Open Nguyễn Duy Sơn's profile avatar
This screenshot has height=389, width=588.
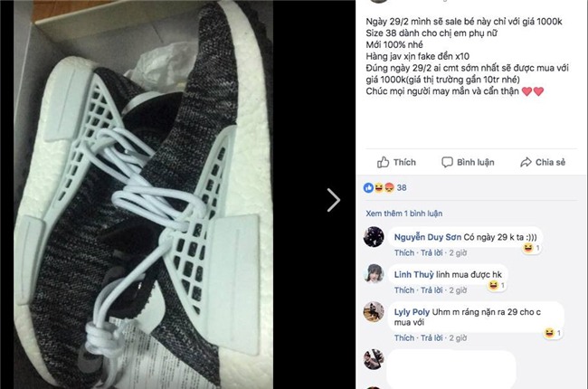(x=374, y=237)
